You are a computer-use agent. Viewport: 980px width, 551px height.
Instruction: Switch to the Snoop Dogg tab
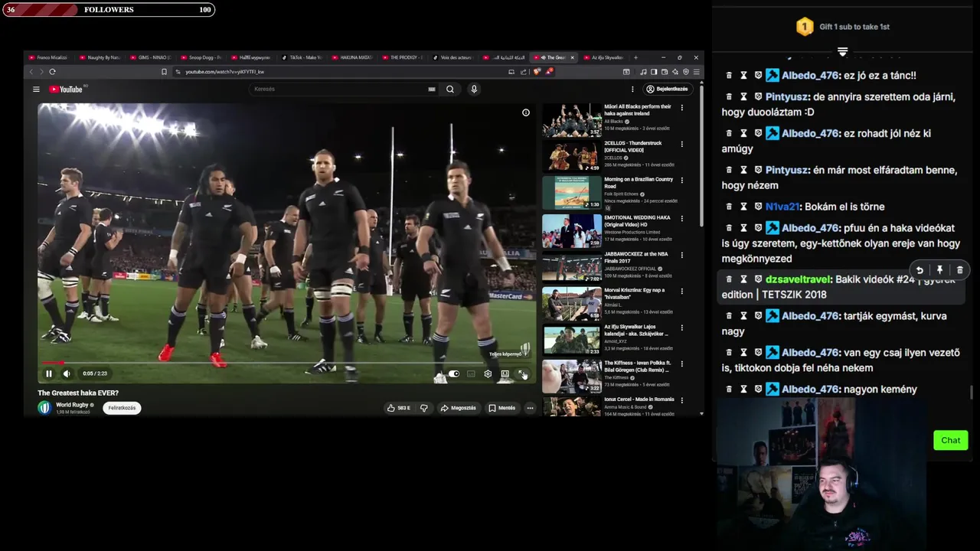[x=201, y=57]
